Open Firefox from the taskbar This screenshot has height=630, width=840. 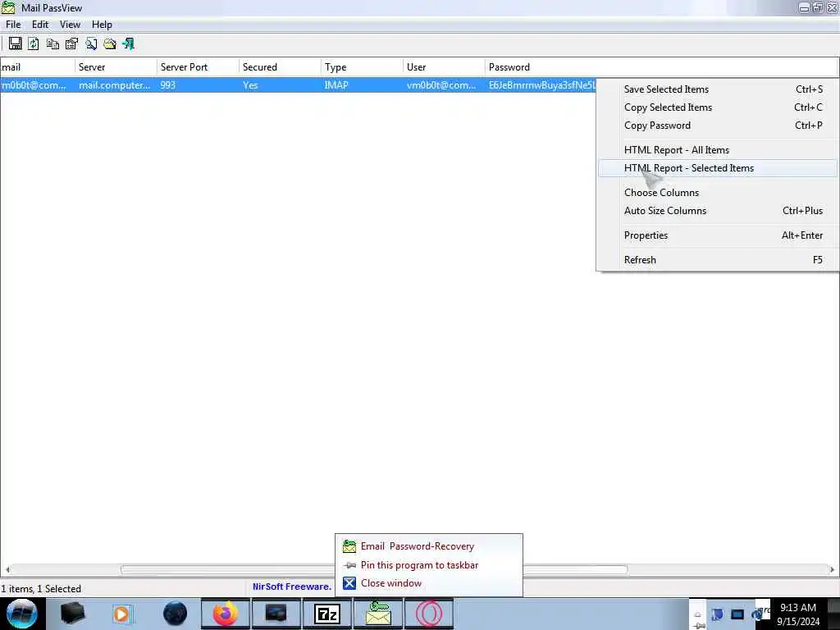coord(226,614)
